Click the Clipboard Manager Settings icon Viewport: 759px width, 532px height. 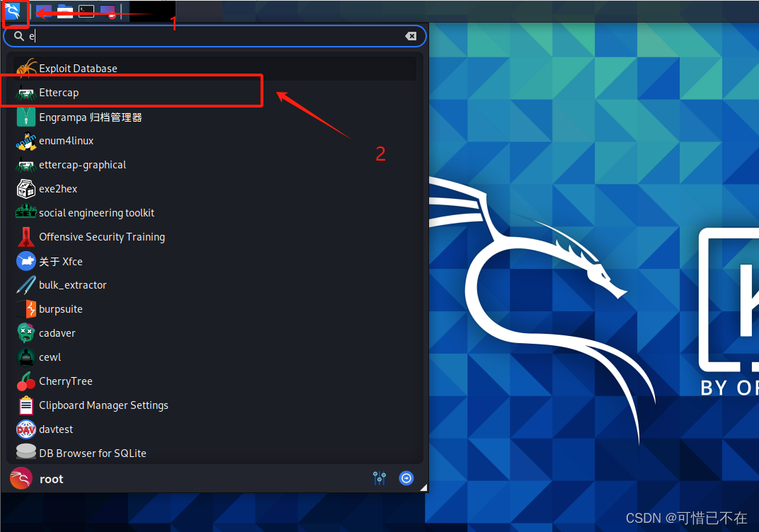pyautogui.click(x=26, y=405)
